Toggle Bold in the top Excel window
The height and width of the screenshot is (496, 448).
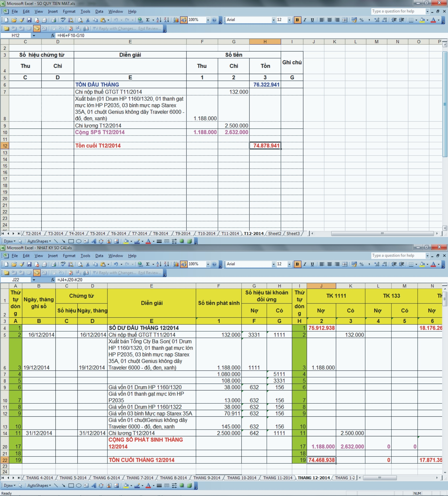(297, 20)
